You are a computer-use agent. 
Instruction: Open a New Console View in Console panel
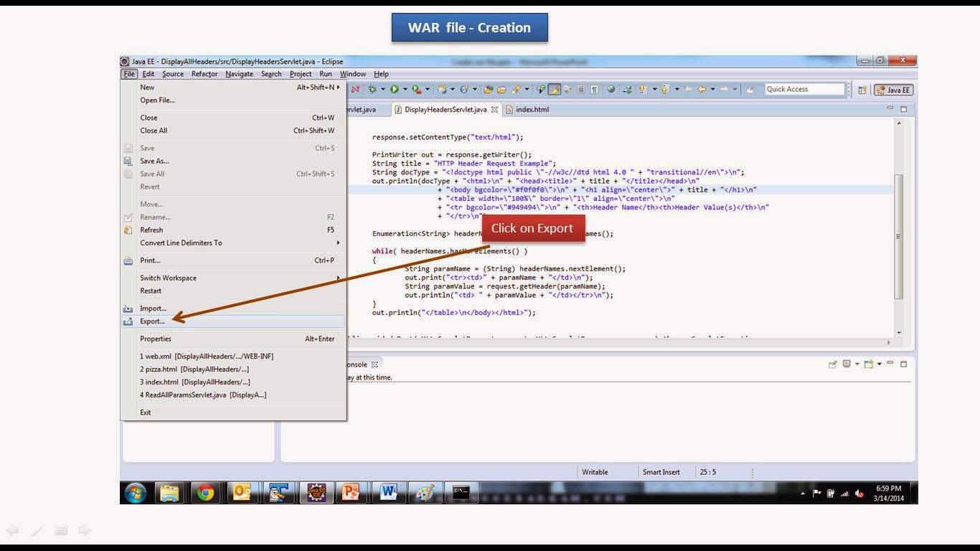[869, 364]
